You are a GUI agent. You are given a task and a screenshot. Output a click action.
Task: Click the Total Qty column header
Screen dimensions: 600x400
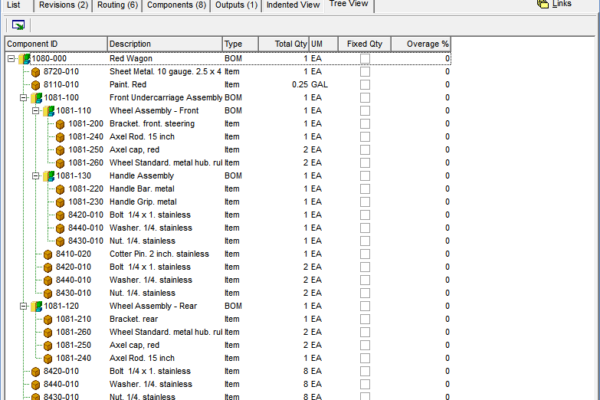[x=284, y=44]
